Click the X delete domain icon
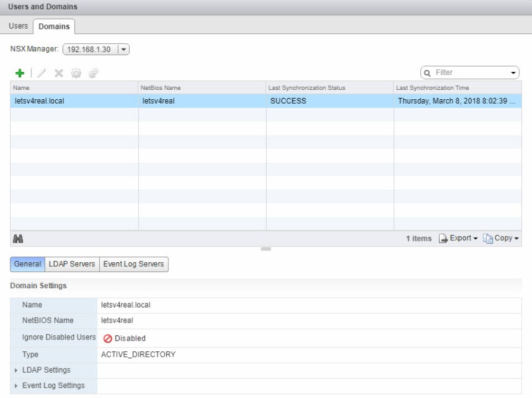The width and height of the screenshot is (532, 398). pyautogui.click(x=59, y=73)
